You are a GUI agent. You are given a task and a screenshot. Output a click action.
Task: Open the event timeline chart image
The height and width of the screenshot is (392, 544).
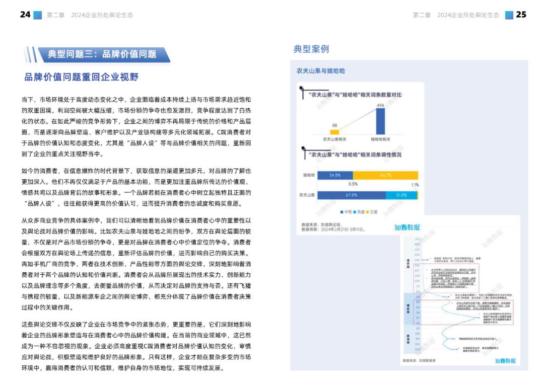pyautogui.click(x=460, y=290)
